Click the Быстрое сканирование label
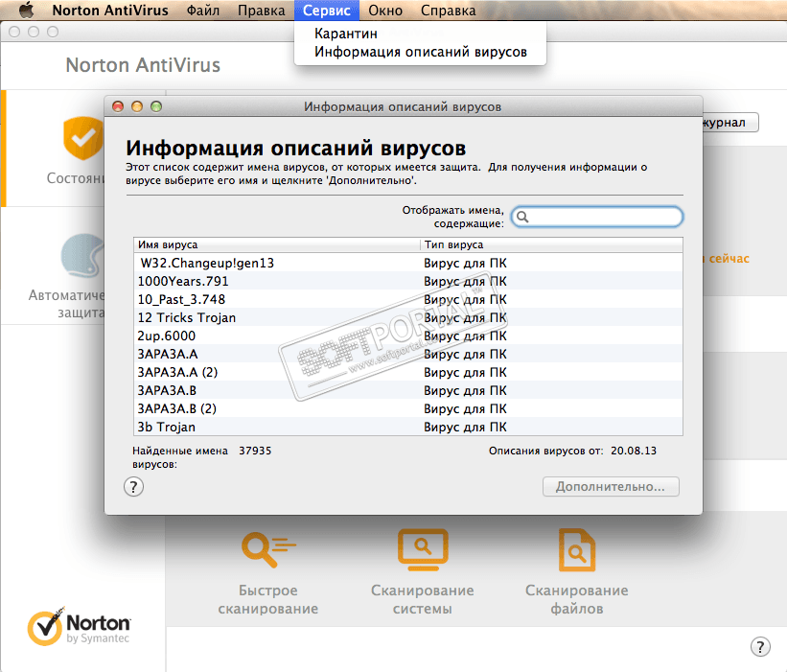This screenshot has height=672, width=787. pos(268,599)
